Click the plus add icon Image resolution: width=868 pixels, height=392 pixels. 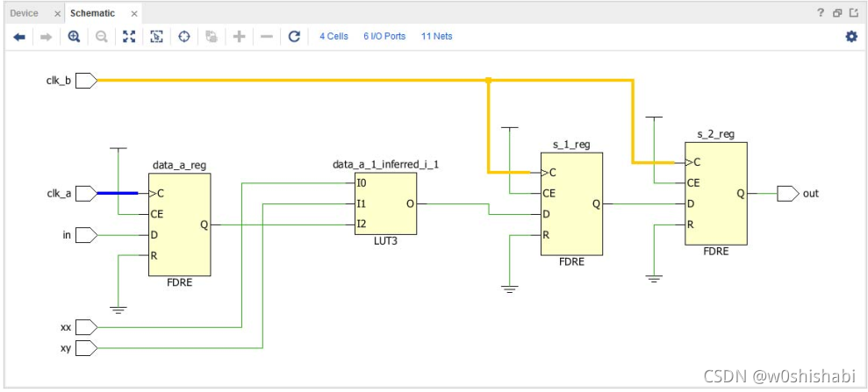pyautogui.click(x=239, y=37)
